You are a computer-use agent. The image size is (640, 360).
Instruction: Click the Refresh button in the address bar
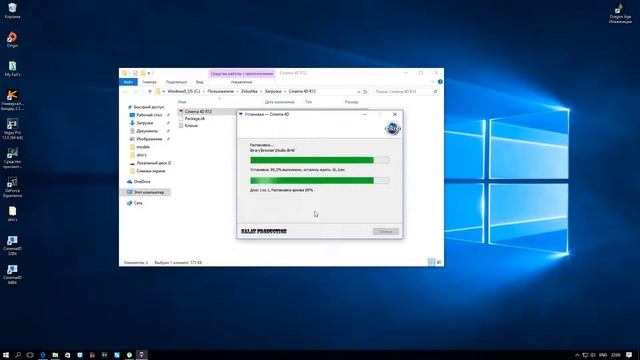pos(365,92)
